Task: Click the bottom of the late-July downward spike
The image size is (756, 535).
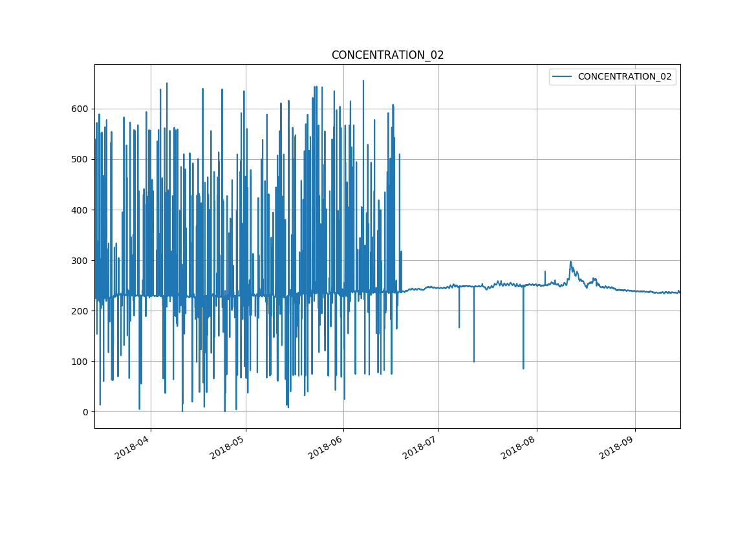Action: (523, 368)
